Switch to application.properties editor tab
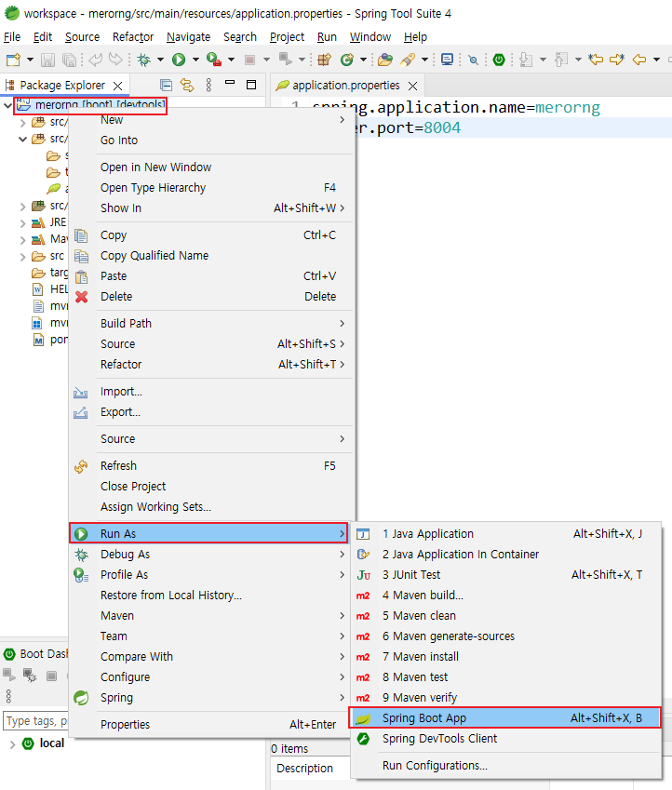This screenshot has height=790, width=672. [x=346, y=86]
